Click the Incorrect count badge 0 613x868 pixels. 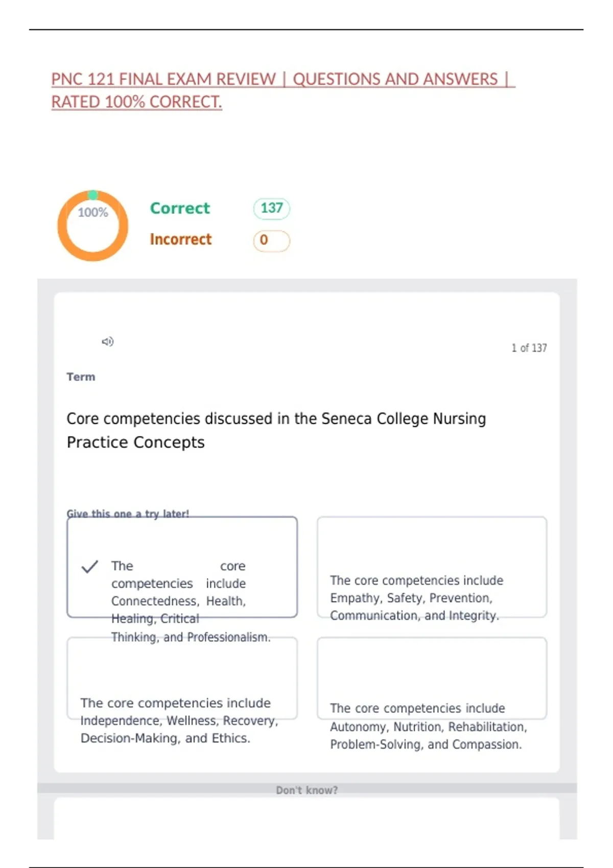tap(272, 240)
